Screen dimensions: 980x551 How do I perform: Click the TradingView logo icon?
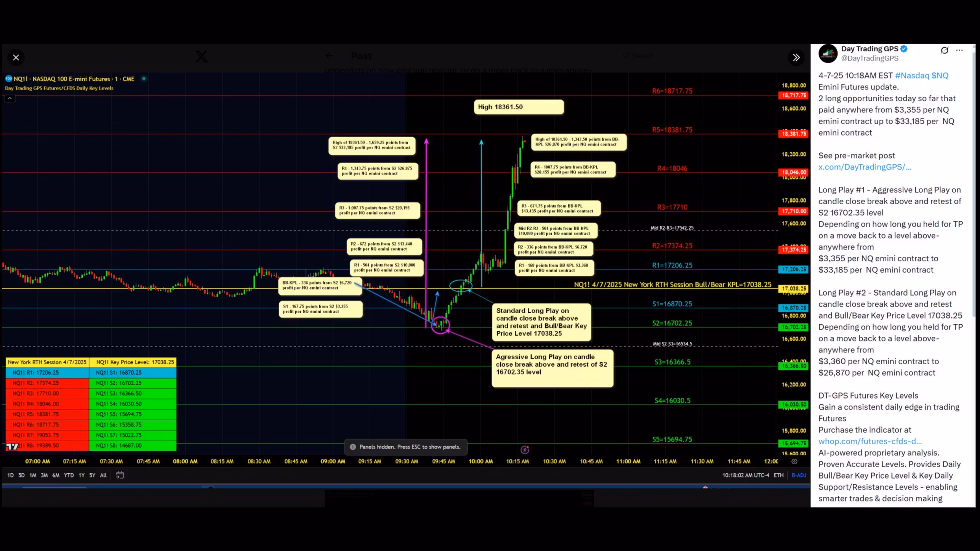(12, 446)
